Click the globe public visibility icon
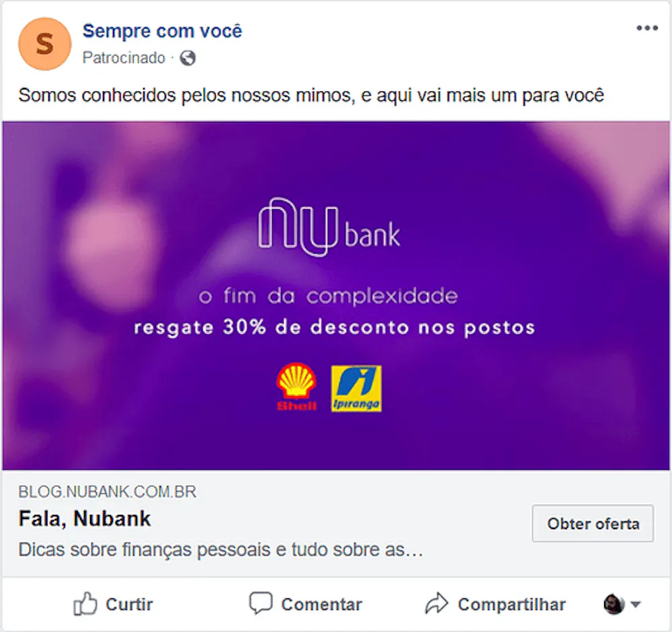The image size is (672, 632). (187, 58)
